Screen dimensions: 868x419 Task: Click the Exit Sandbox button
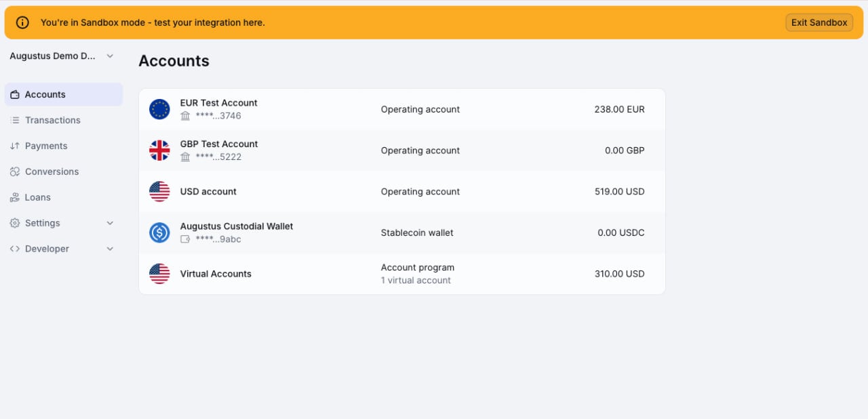pos(819,22)
